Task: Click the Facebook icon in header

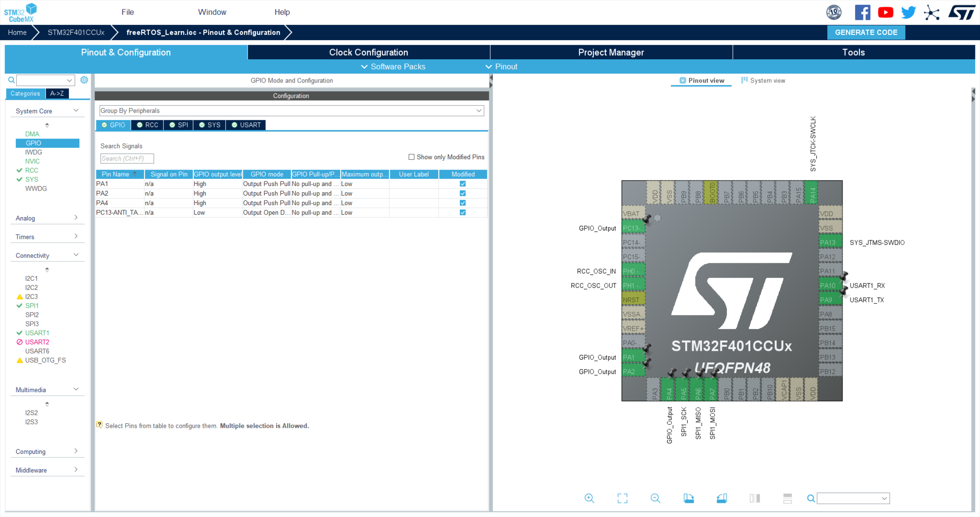Action: (862, 13)
